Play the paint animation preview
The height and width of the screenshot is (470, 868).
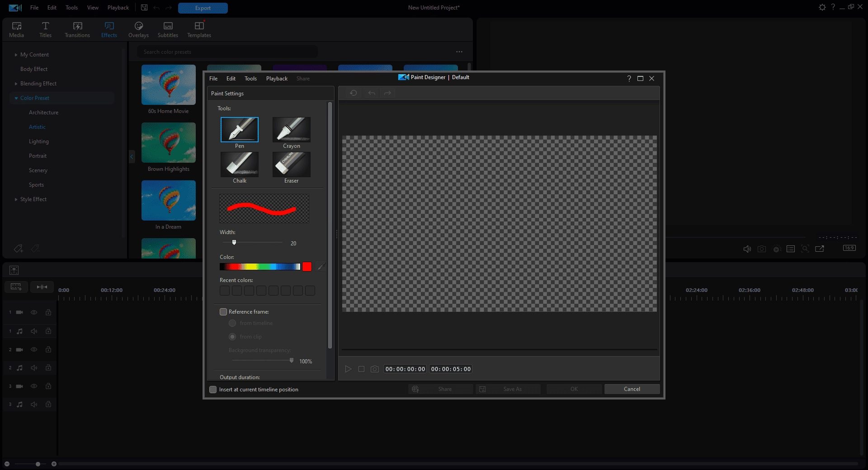(348, 369)
